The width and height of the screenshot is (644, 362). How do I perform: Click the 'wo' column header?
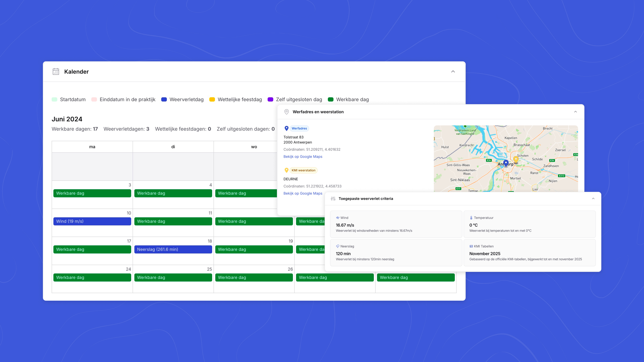[x=254, y=147]
